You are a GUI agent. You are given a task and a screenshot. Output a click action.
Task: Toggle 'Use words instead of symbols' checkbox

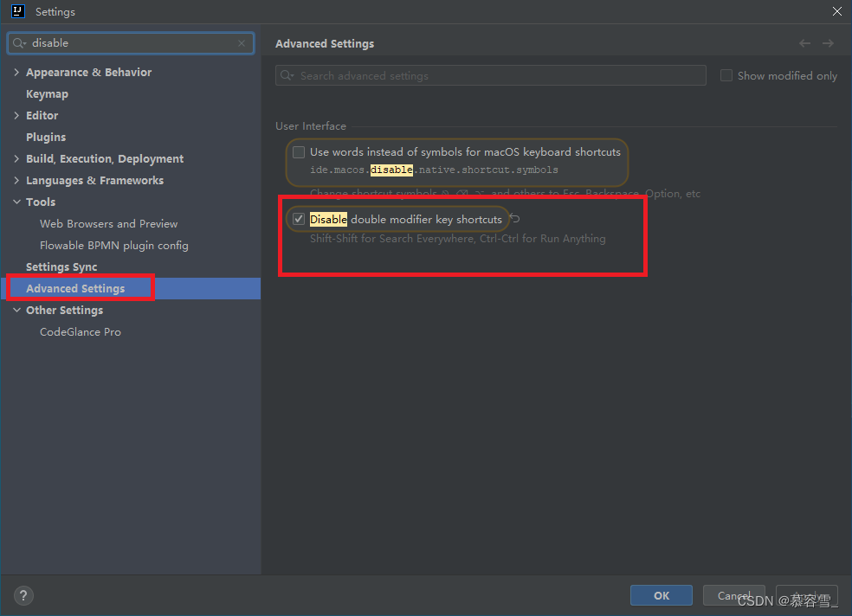point(299,152)
